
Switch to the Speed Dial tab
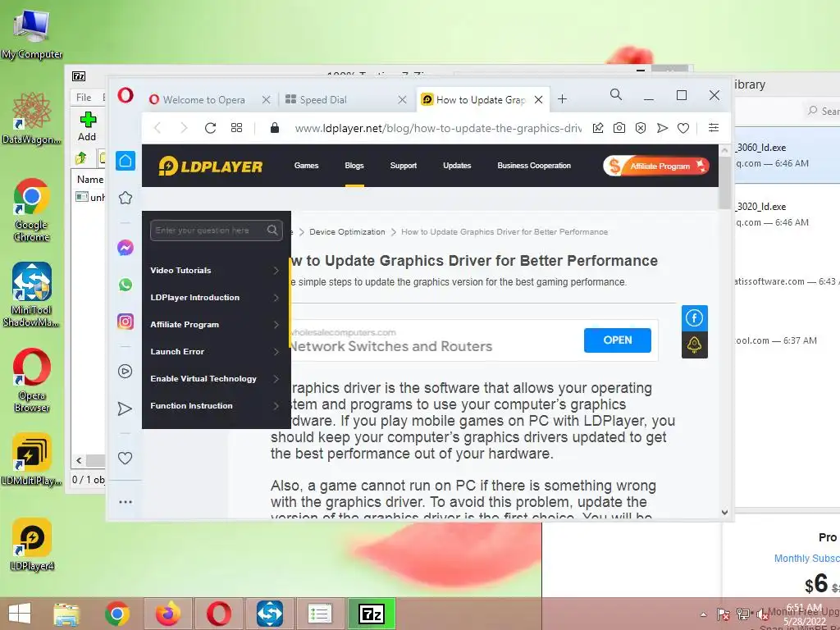323,99
